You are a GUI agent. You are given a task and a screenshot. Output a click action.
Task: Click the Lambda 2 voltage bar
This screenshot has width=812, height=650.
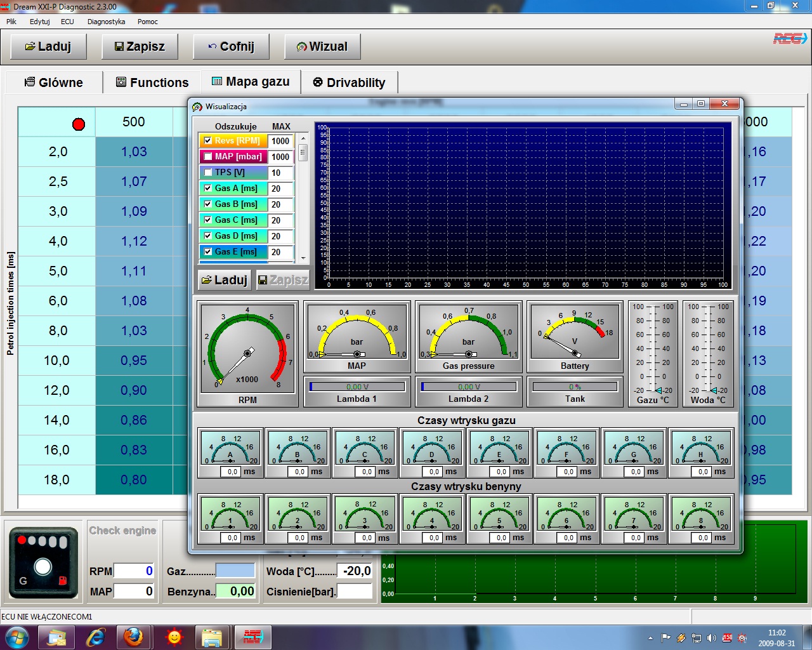click(469, 387)
